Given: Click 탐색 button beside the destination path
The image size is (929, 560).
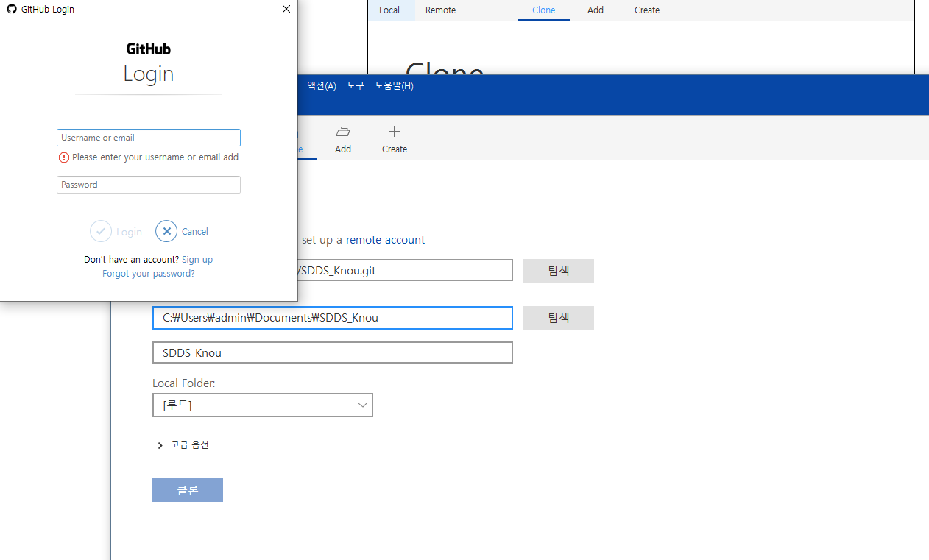Looking at the screenshot, I should tap(559, 318).
